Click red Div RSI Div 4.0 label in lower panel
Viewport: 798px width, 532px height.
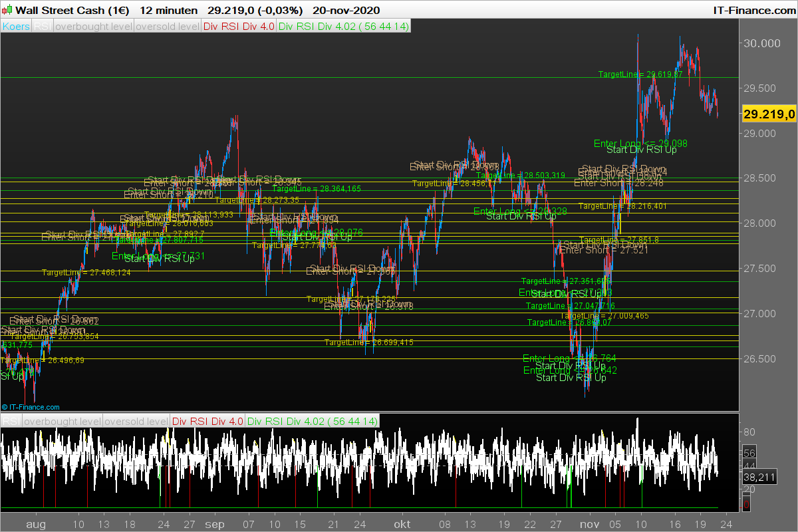207,421
